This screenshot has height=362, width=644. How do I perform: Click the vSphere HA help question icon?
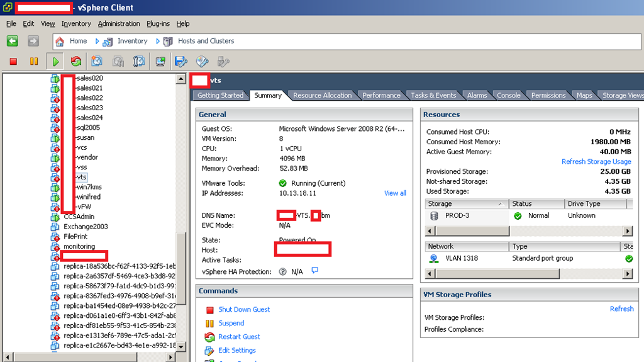(282, 271)
